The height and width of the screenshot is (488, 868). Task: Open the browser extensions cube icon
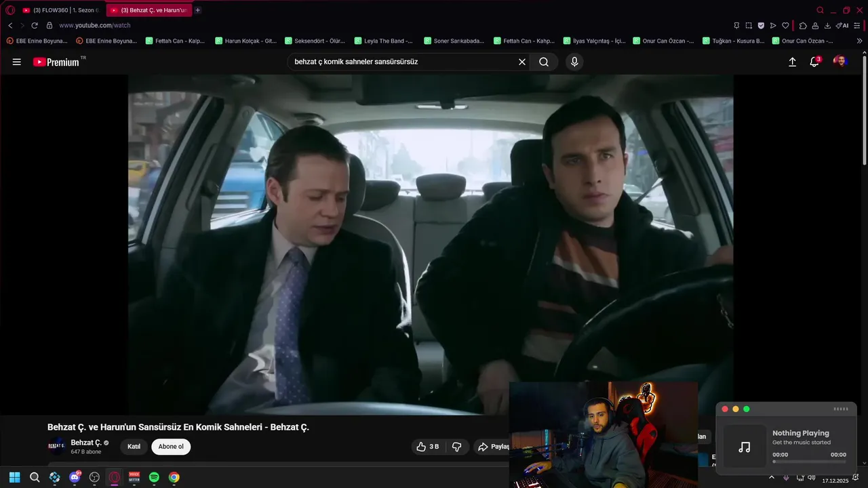[x=803, y=25]
